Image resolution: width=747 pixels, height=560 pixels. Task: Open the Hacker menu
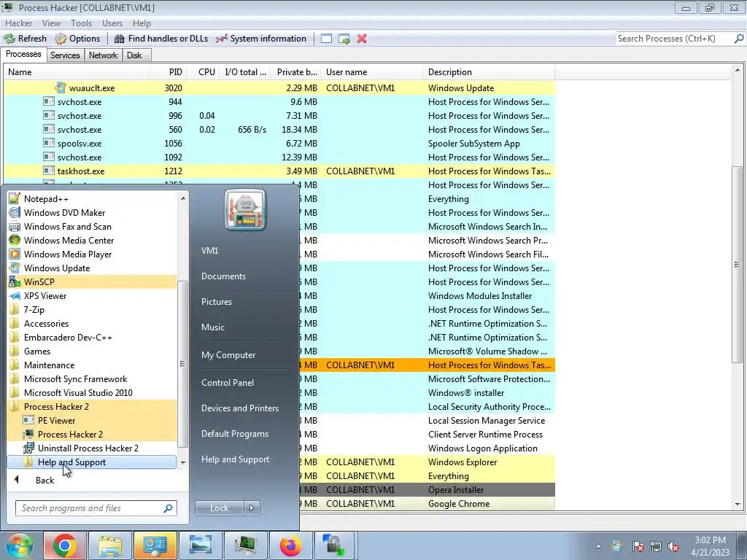[18, 23]
